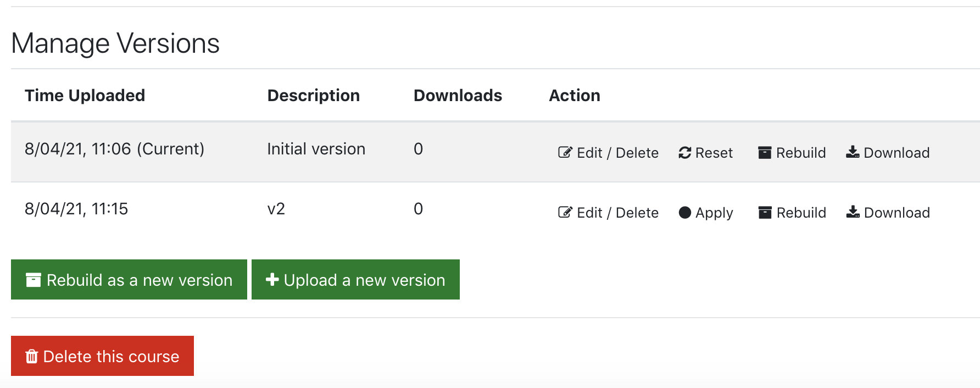This screenshot has height=388, width=980.
Task: Click the Apply circle icon for v2
Action: (x=684, y=213)
